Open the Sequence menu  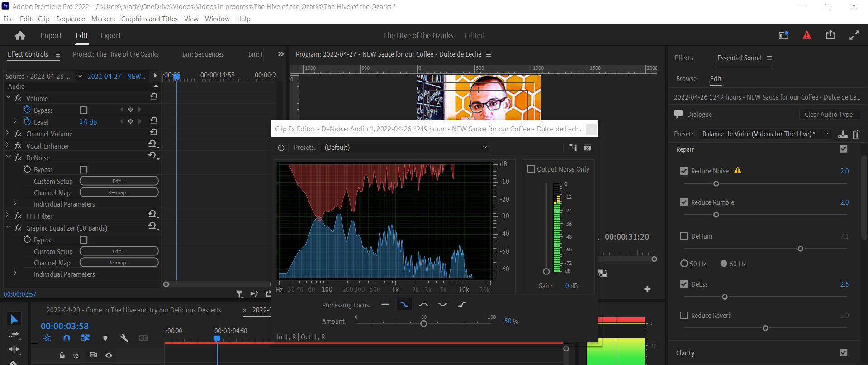coord(70,19)
